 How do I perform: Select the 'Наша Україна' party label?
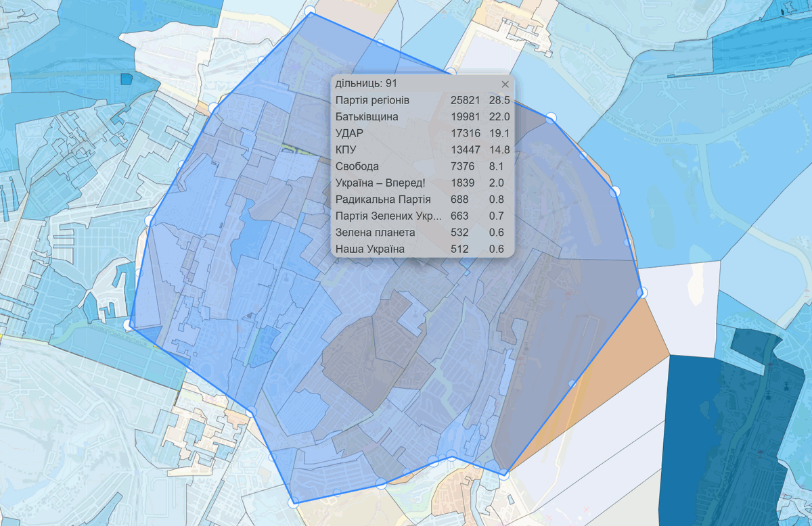point(370,249)
